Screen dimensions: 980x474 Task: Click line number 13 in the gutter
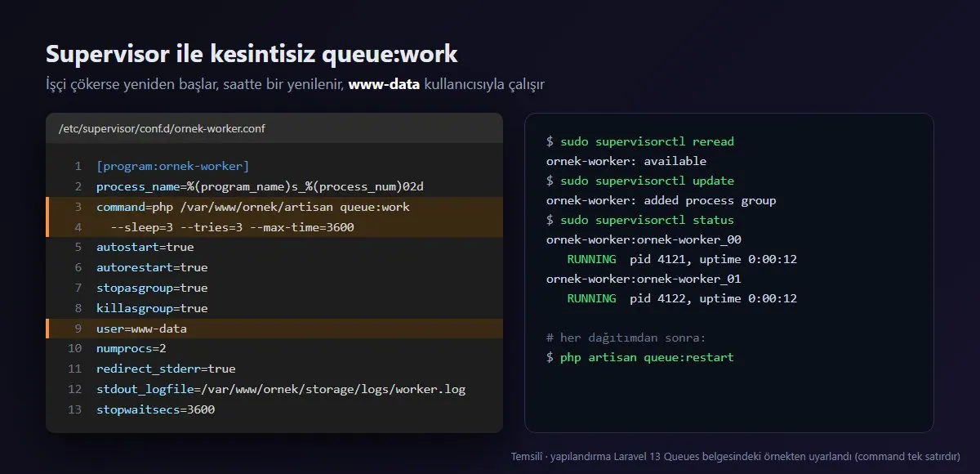coord(74,409)
